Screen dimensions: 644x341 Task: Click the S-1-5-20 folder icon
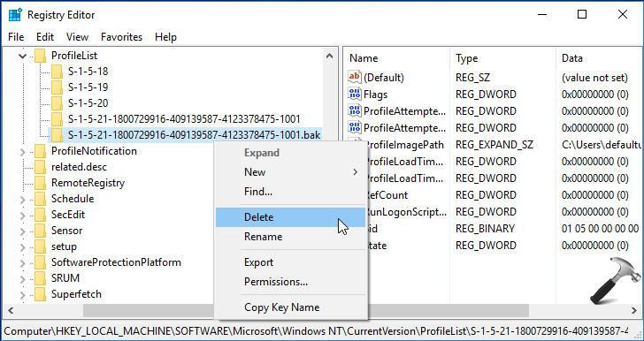coord(57,103)
